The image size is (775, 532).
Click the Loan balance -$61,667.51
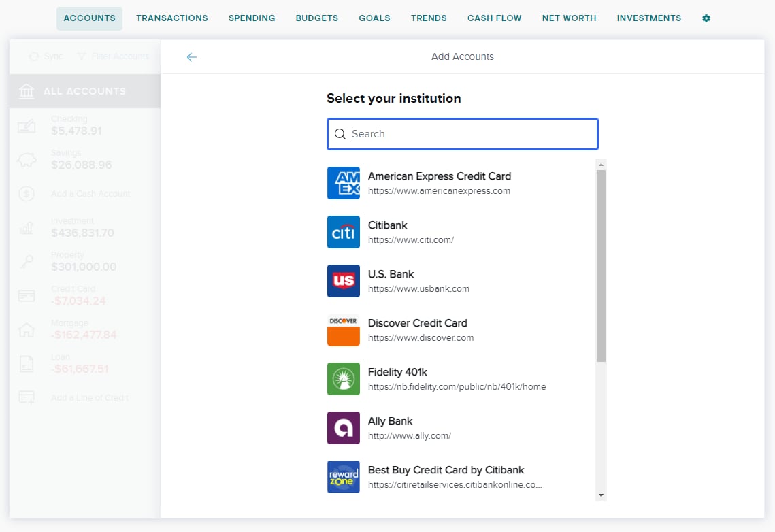[80, 369]
